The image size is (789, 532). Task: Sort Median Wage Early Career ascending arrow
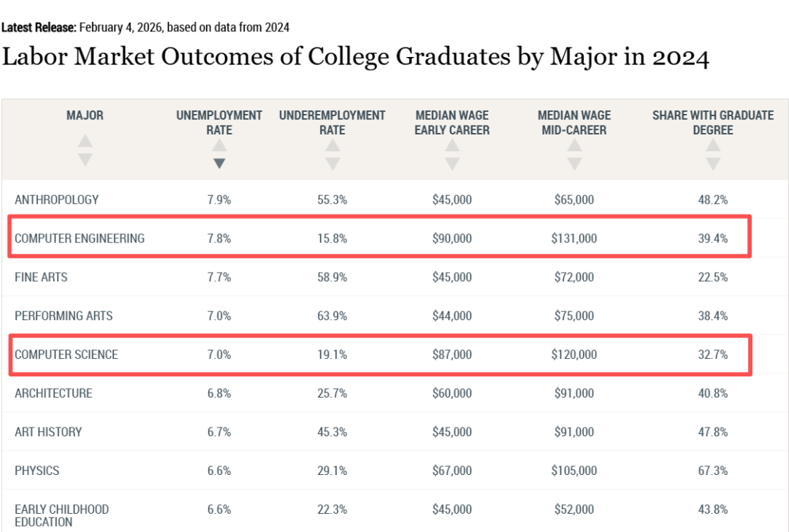[452, 145]
